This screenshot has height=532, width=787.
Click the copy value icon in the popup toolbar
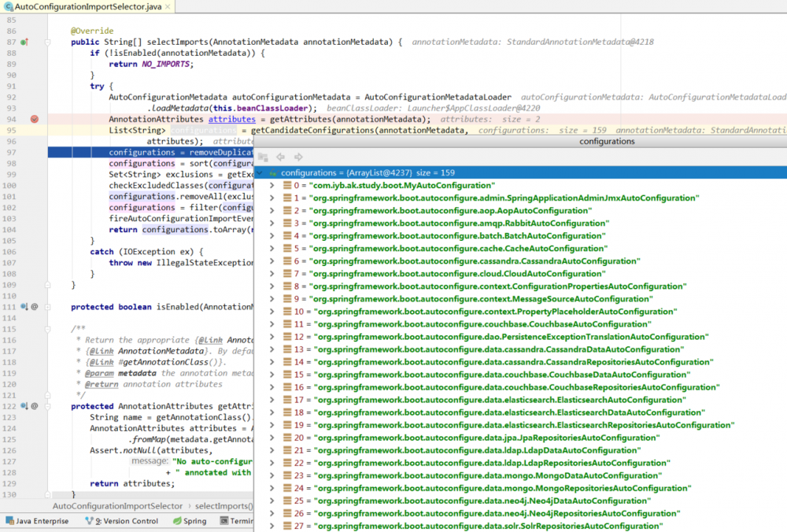[263, 156]
